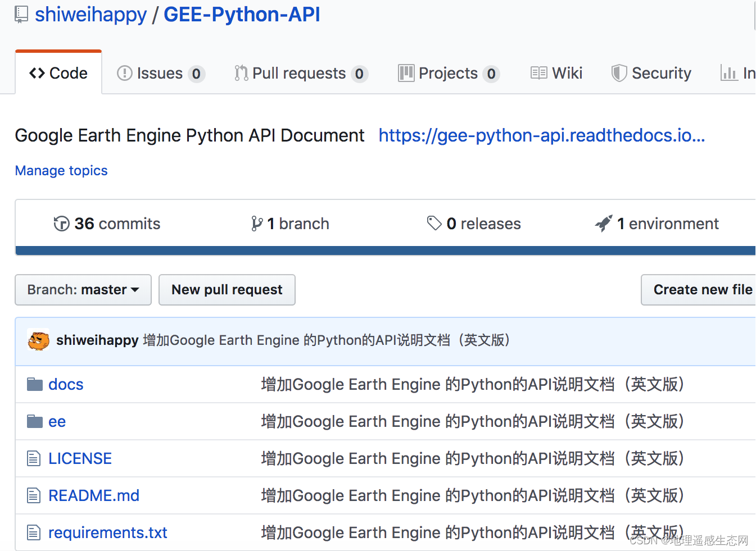This screenshot has width=756, height=551.
Task: Open the README.md file
Action: [94, 496]
